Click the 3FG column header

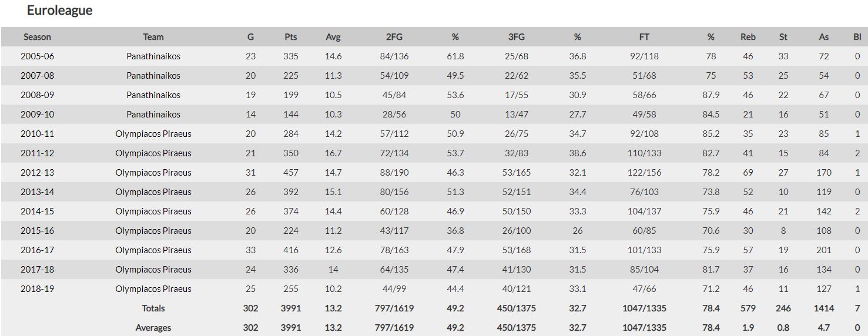pos(516,37)
